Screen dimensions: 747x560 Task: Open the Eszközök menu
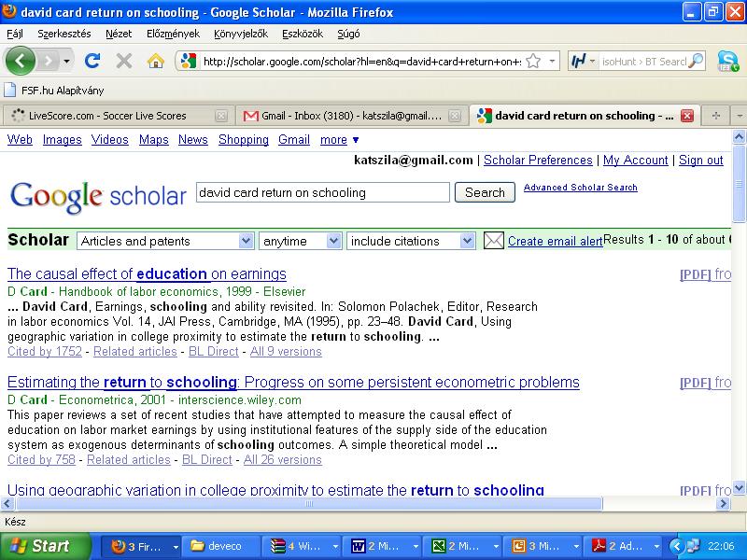coord(303,34)
